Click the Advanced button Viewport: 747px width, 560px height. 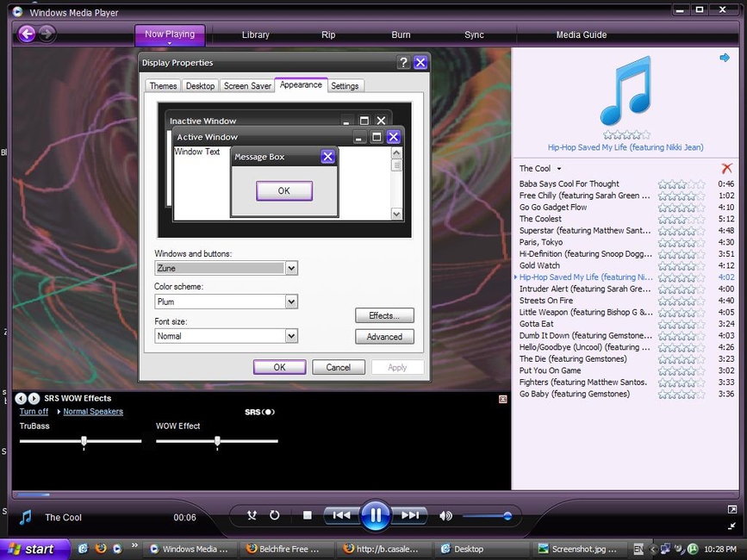click(384, 336)
